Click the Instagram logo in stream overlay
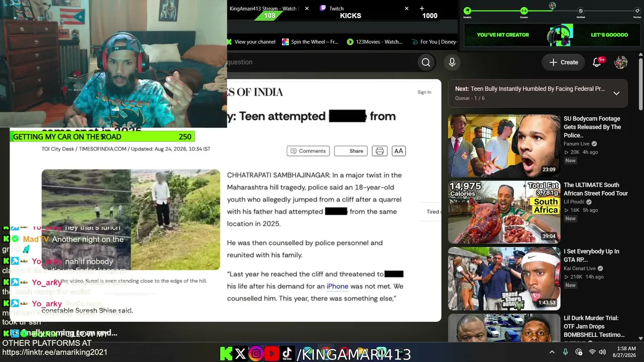Screen dimensions: 644x362 [256, 354]
